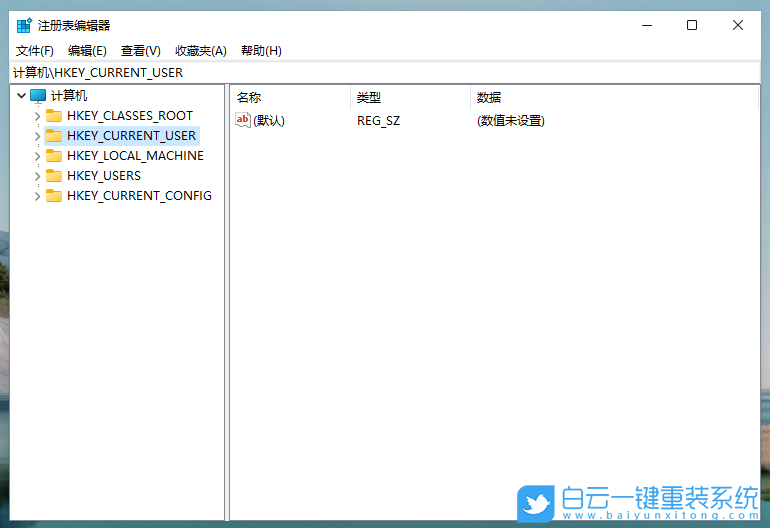Select HKEY_LOCAL_MACHINE in the tree
Viewport: 770px width, 528px height.
point(135,156)
